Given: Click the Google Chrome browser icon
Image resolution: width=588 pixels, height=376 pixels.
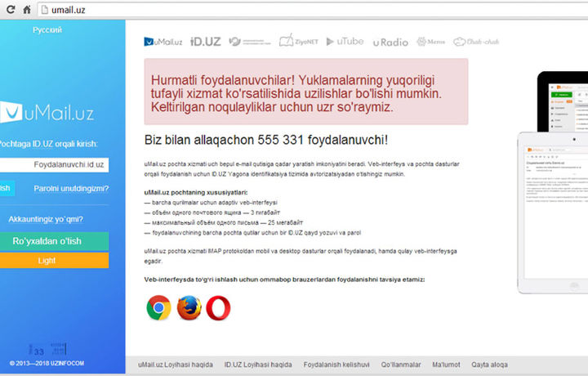Looking at the screenshot, I should (x=159, y=307).
